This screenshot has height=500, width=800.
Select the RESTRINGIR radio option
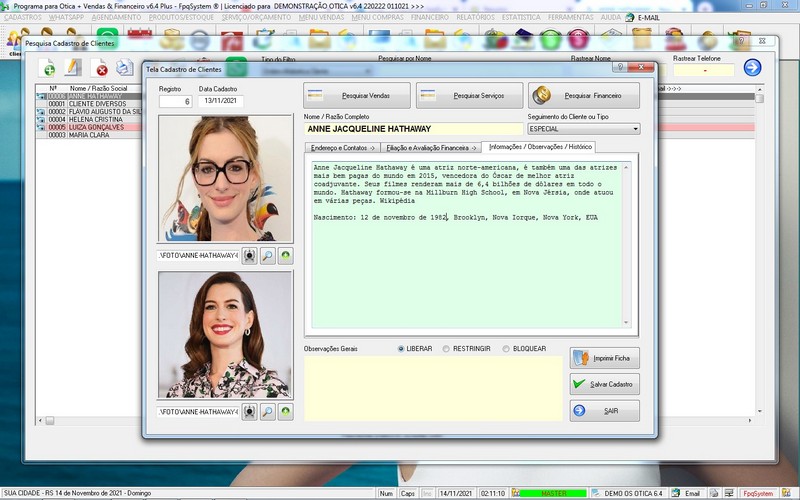pyautogui.click(x=446, y=349)
